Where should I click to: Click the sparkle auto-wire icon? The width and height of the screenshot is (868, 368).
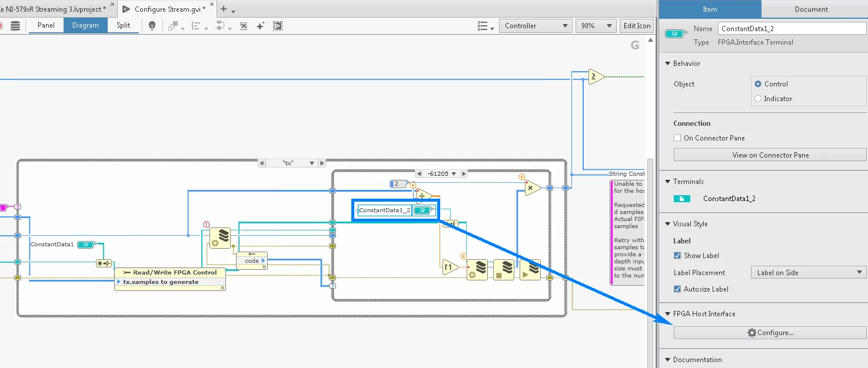(260, 25)
